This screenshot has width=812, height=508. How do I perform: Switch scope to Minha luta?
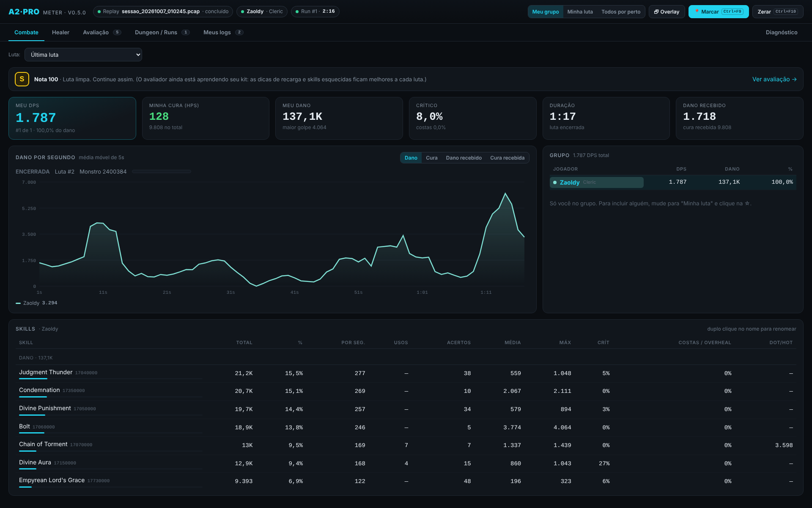[x=580, y=12]
